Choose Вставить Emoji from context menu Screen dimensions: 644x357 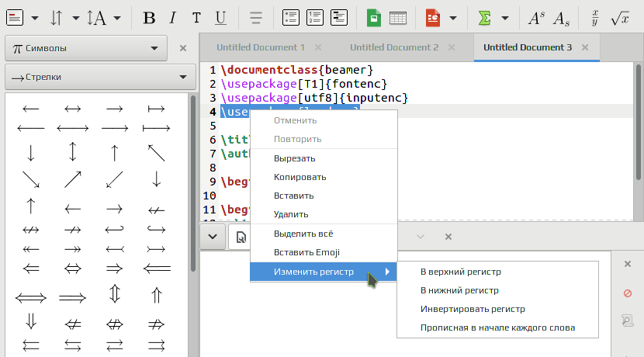tap(324, 252)
